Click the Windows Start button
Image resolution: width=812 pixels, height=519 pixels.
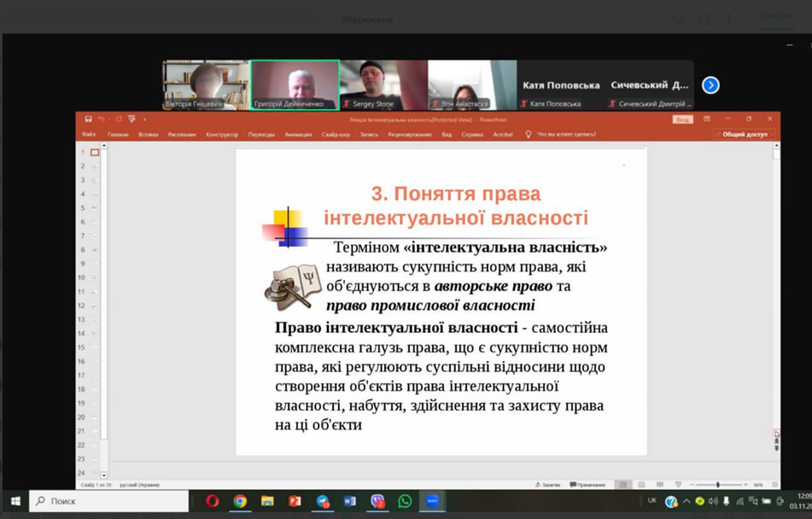coord(15,501)
